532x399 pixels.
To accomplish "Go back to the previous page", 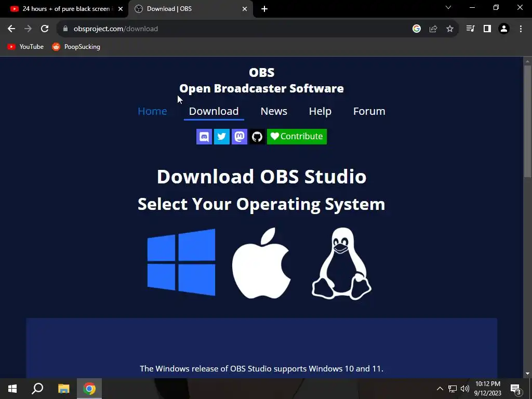I will (11, 29).
